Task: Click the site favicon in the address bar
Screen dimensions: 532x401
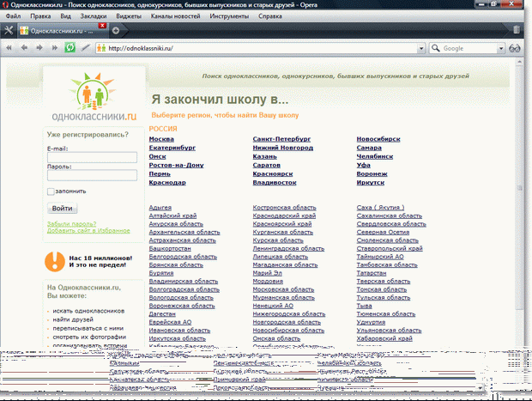Action: coord(101,48)
